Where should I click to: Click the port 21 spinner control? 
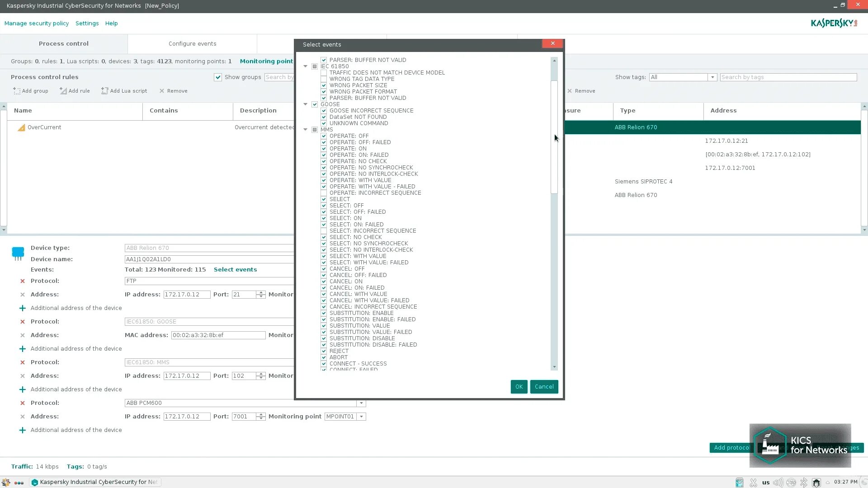click(261, 295)
